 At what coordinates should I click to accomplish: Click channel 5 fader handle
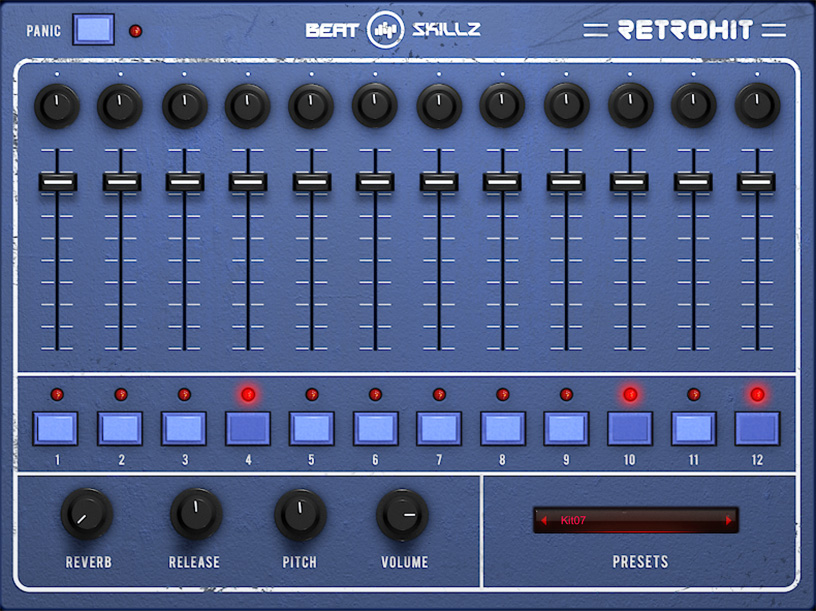[x=312, y=182]
